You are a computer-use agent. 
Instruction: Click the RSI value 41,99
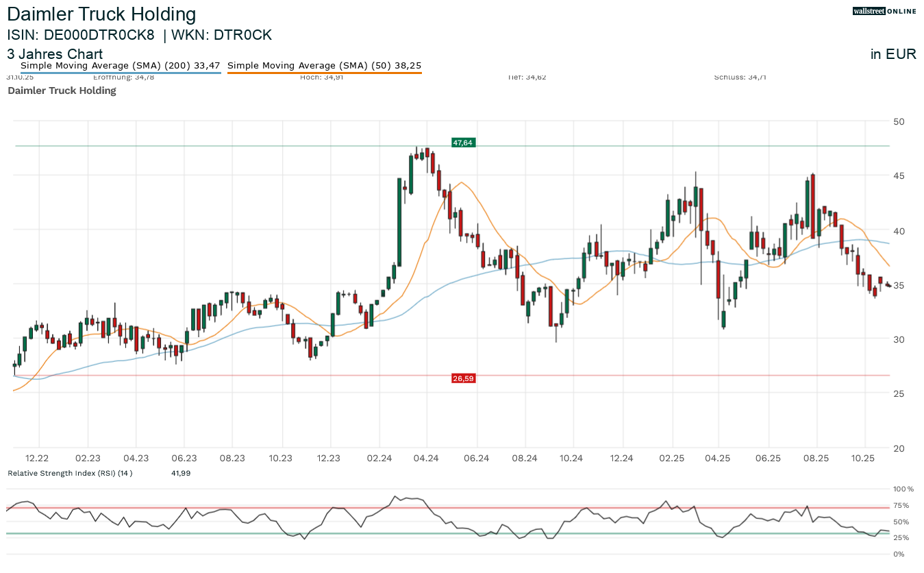tap(181, 473)
